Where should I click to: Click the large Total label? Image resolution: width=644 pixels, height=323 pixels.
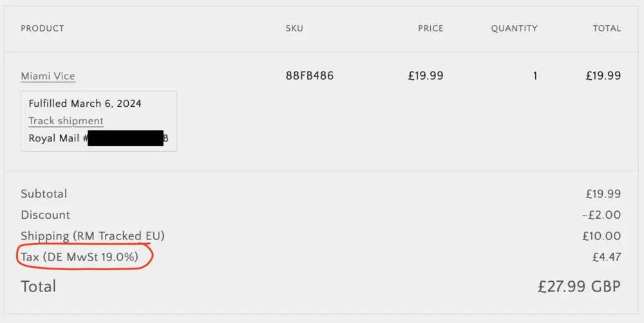pos(38,286)
